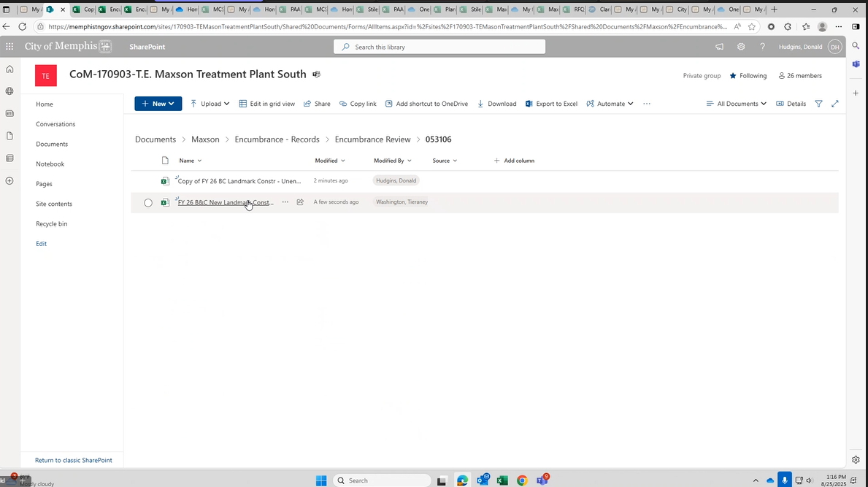Click the share icon on FY 26 B&C row
Image resolution: width=868 pixels, height=487 pixels.
(300, 202)
